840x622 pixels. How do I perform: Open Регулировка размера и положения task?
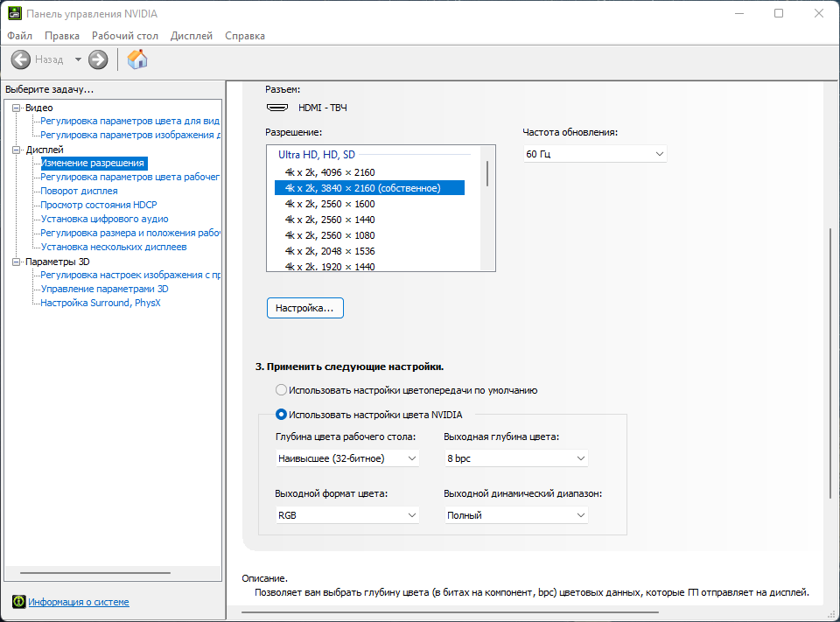click(130, 233)
